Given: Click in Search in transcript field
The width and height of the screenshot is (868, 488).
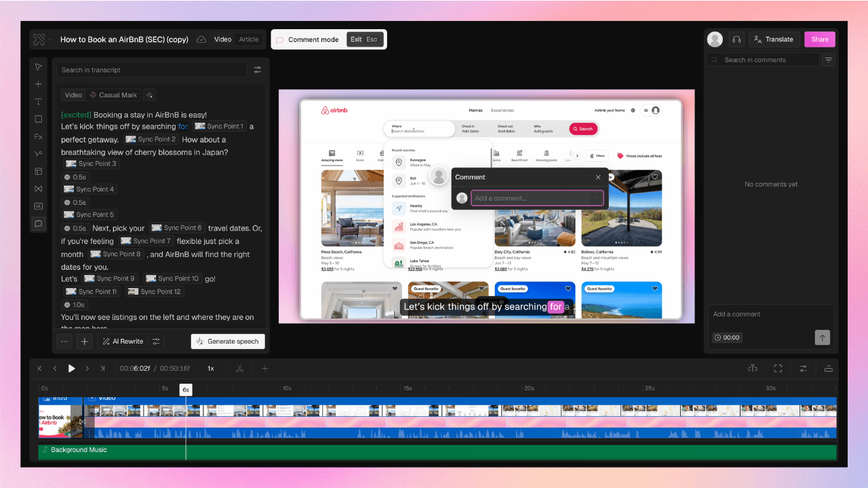Looking at the screenshot, I should [152, 70].
